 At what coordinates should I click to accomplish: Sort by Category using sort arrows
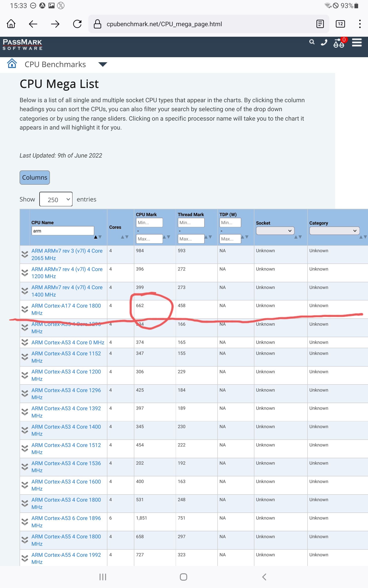[363, 237]
